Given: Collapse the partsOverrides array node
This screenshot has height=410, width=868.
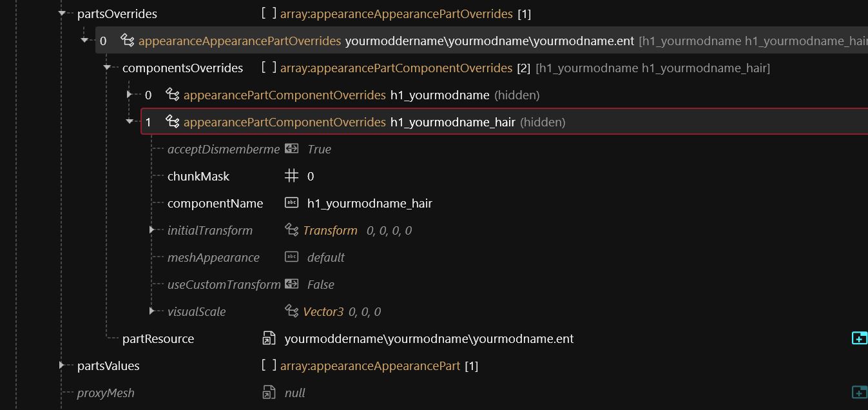Looking at the screenshot, I should pos(63,13).
